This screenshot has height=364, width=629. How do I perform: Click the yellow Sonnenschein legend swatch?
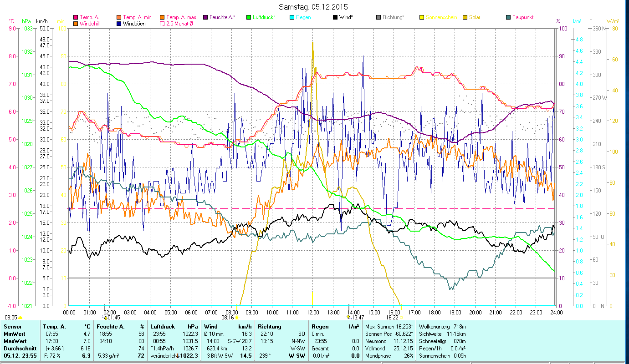tap(421, 17)
